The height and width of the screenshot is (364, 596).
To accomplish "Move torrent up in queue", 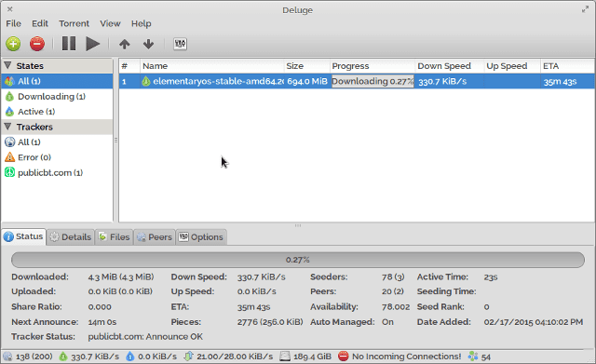I will 124,44.
